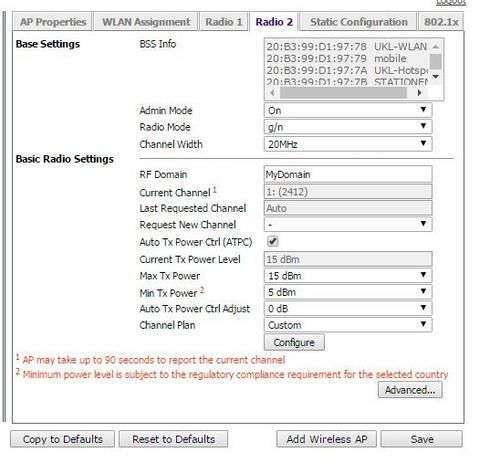Click Copy to Defaults button
490x463 pixels.
[62, 439]
